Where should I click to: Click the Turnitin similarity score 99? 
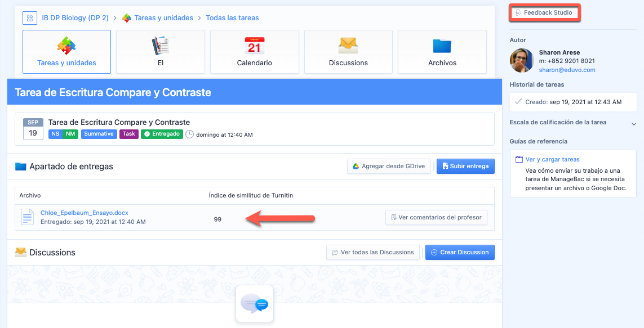pos(217,219)
